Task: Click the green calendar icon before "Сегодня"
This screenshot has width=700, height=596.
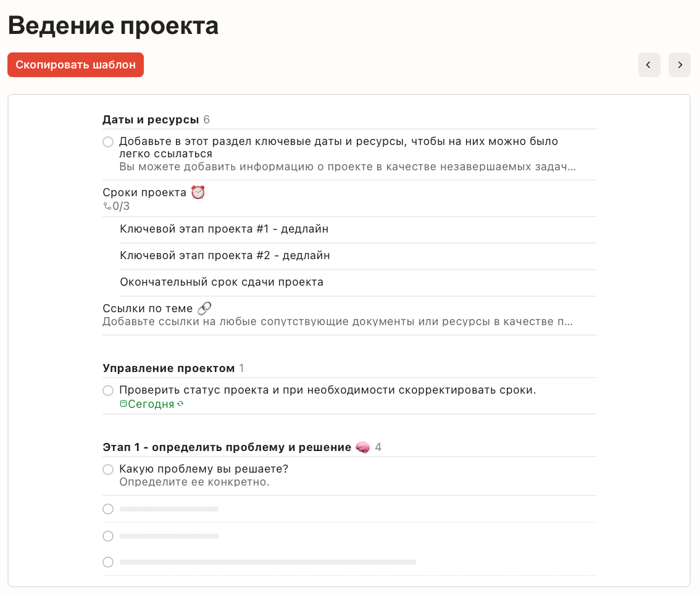Action: pyautogui.click(x=124, y=404)
